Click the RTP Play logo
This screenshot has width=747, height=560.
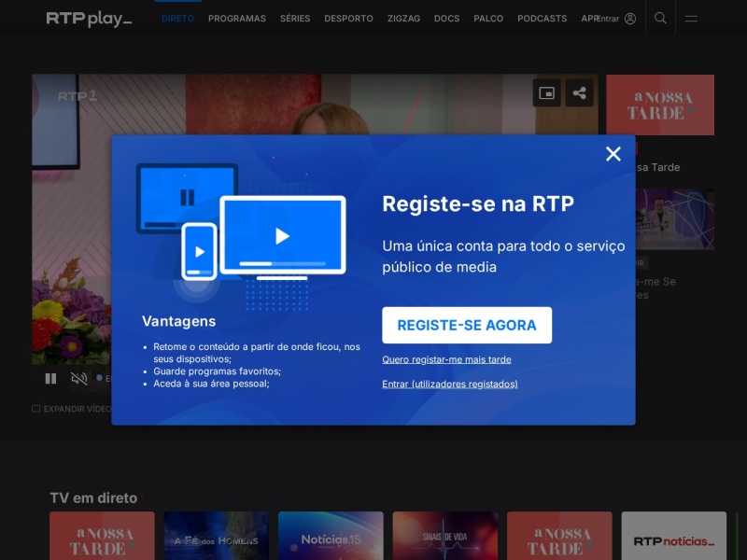click(x=89, y=19)
